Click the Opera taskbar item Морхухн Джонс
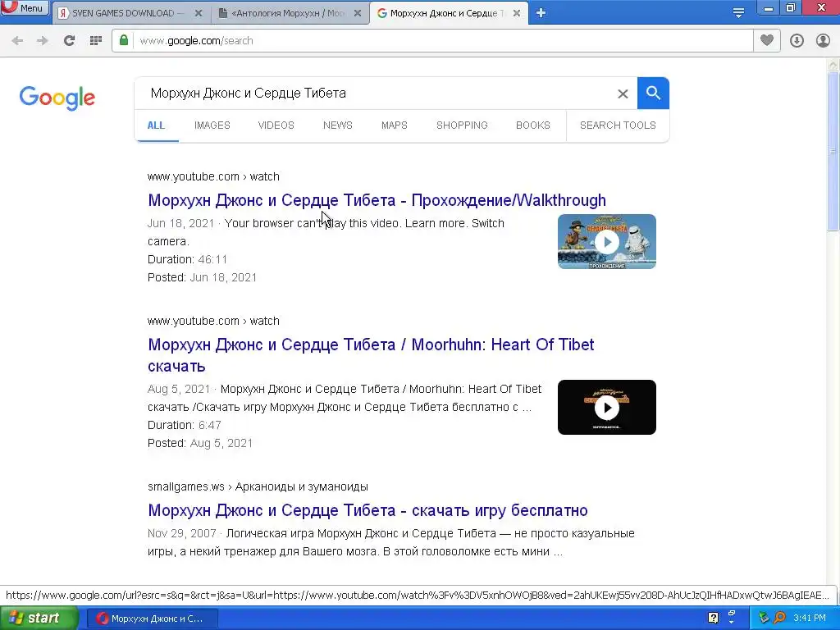This screenshot has height=630, width=840. point(152,619)
